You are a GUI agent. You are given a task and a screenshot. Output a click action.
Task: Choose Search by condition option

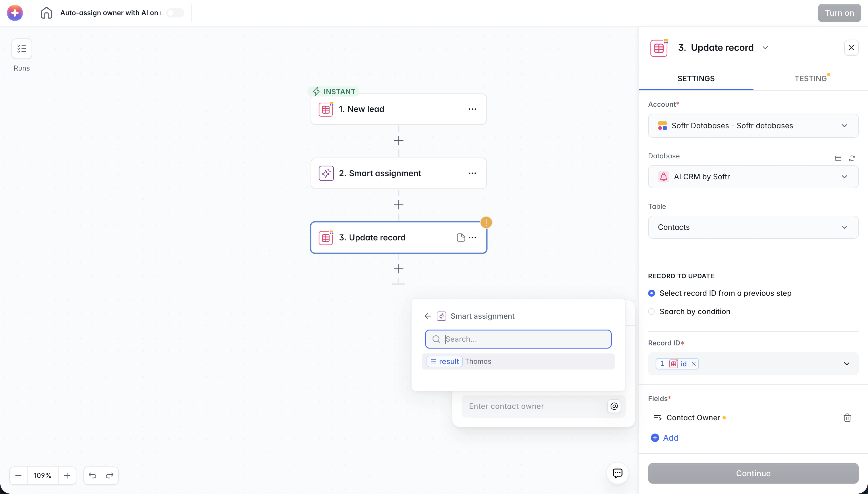click(x=651, y=312)
